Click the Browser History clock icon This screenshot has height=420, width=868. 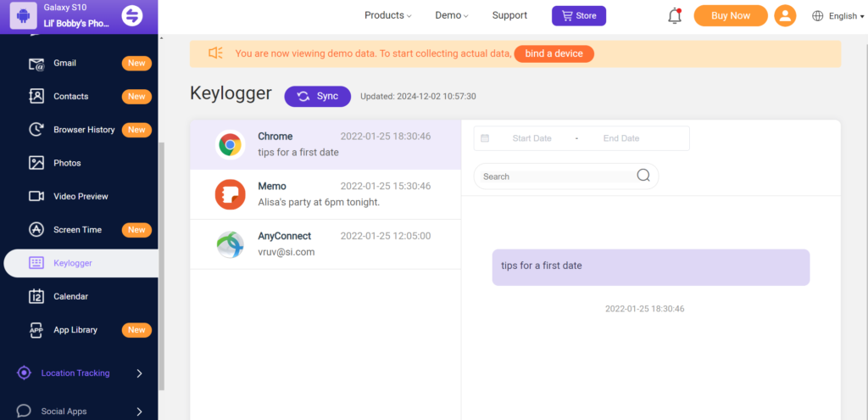pyautogui.click(x=36, y=130)
